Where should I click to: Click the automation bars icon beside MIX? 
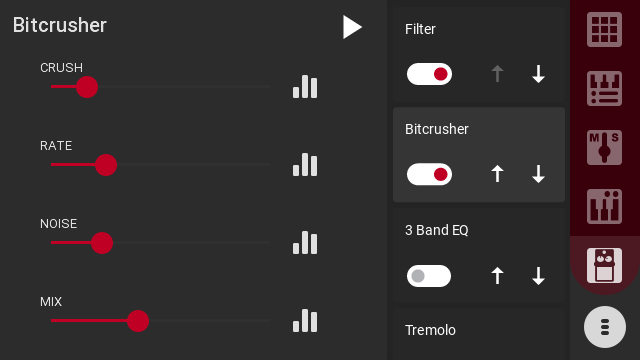[305, 320]
